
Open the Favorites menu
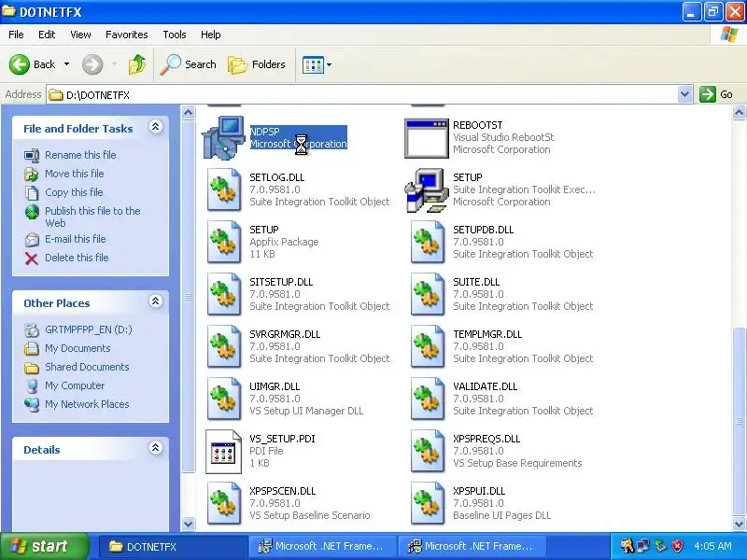[127, 35]
